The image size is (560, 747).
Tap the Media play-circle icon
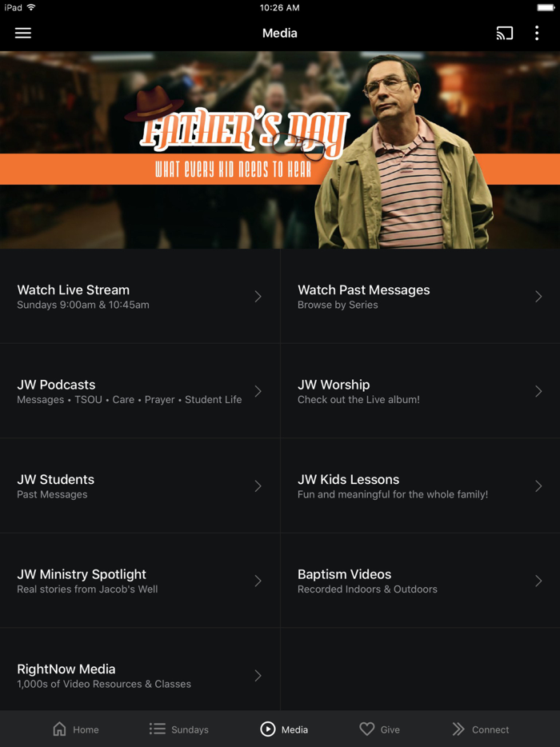coord(268,729)
